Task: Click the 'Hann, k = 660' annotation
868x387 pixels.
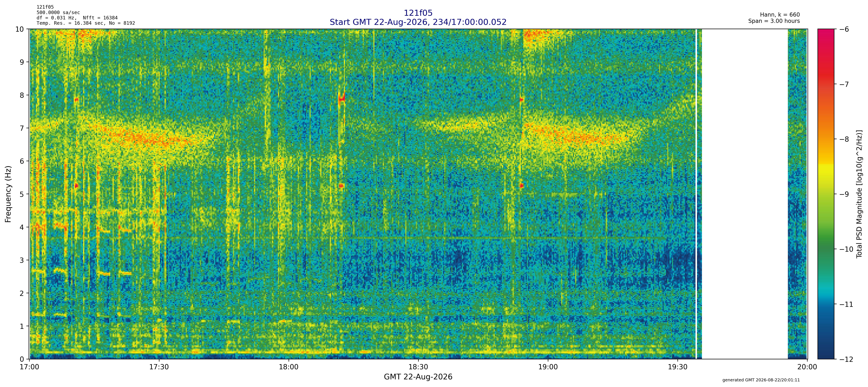Action: [x=780, y=15]
